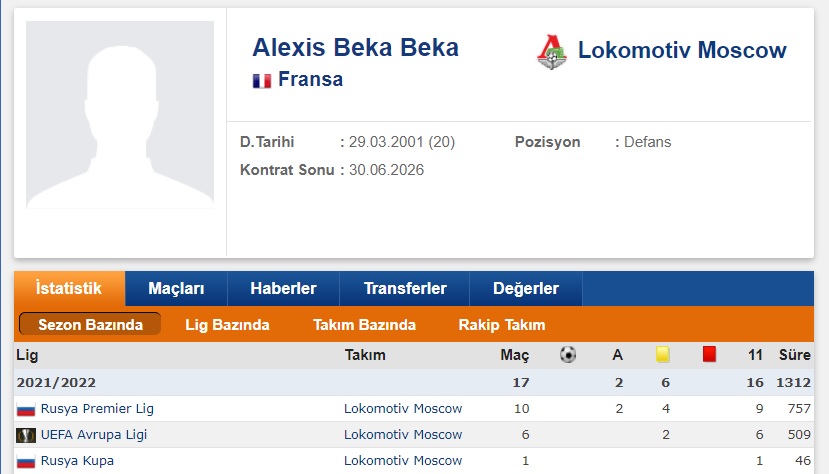The width and height of the screenshot is (829, 474).
Task: Select the Rakip Takım view
Action: tap(502, 324)
